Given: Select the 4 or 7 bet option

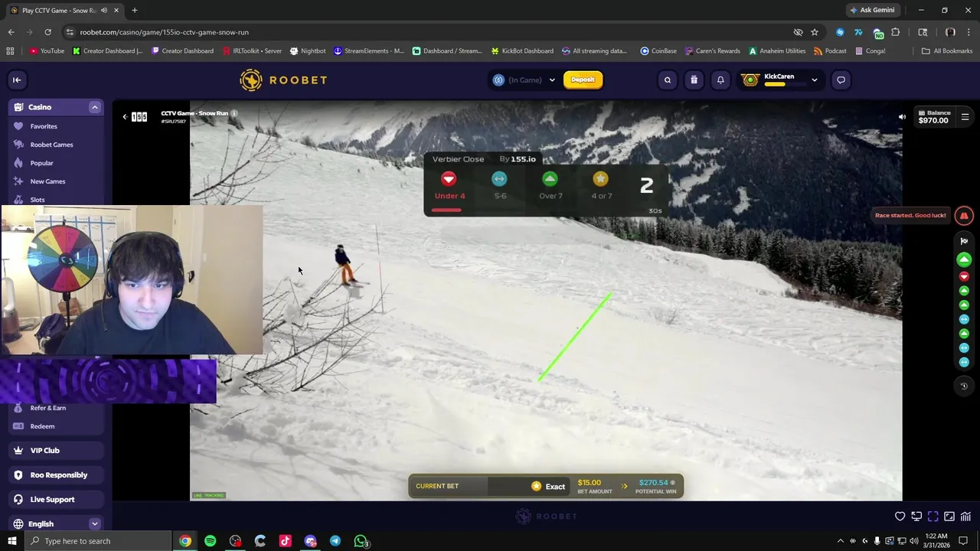Looking at the screenshot, I should (x=601, y=186).
